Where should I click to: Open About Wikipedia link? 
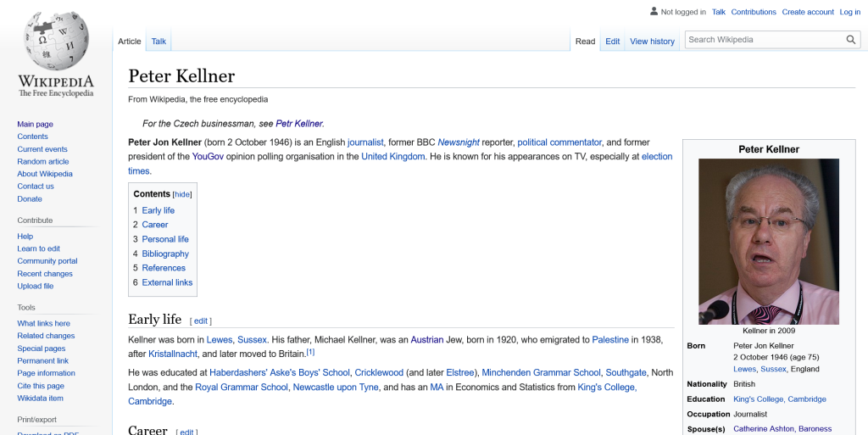(45, 173)
